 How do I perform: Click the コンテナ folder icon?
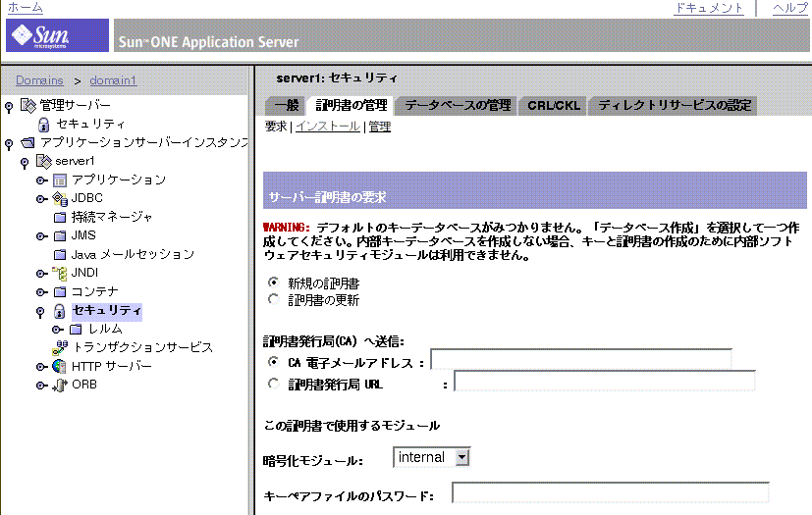[60, 291]
